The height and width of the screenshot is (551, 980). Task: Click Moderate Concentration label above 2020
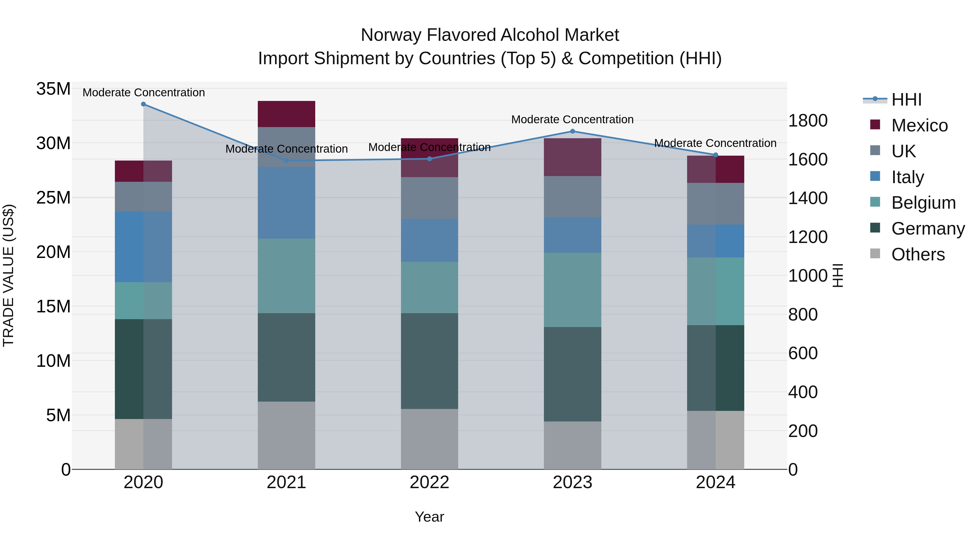[144, 93]
